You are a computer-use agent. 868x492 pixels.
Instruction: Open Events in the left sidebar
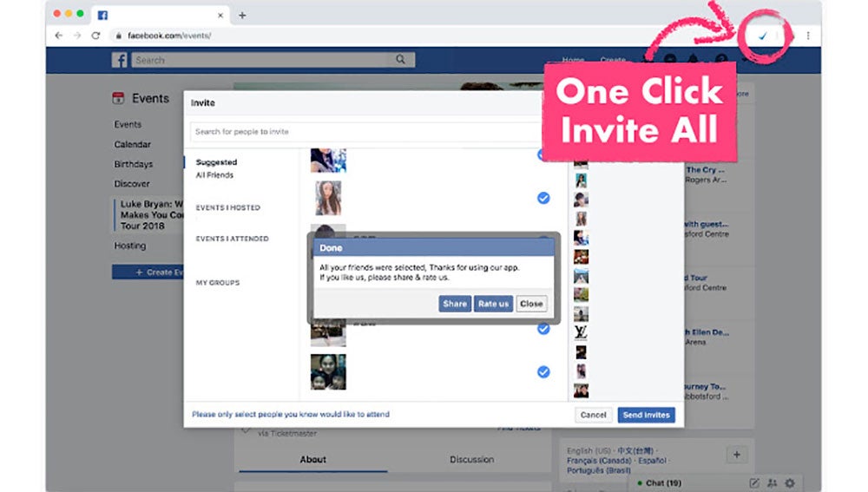(128, 125)
